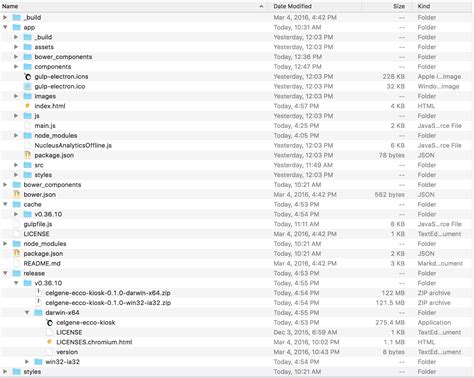This screenshot has height=378, width=474.
Task: Click the Markd...cument kind value
Action: (x=440, y=263)
